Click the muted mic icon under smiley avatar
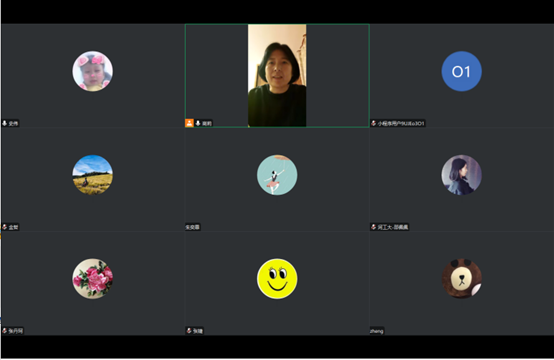The height and width of the screenshot is (360, 554). [x=189, y=331]
